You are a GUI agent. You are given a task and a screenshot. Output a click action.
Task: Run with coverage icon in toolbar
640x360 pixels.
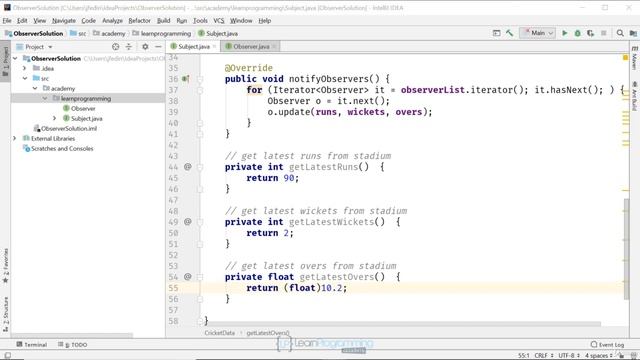click(591, 33)
